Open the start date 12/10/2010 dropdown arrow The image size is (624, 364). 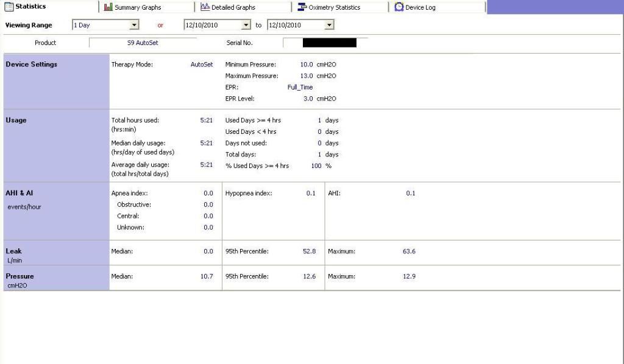[x=246, y=25]
